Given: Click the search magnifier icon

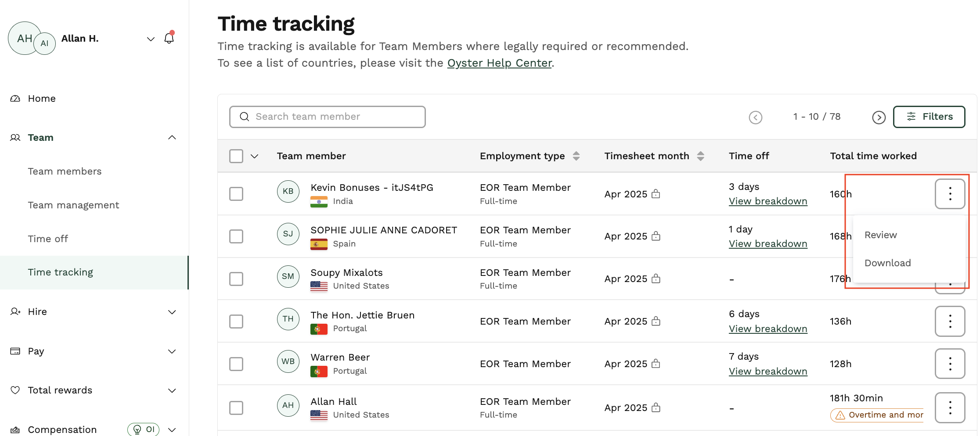Looking at the screenshot, I should coord(245,117).
